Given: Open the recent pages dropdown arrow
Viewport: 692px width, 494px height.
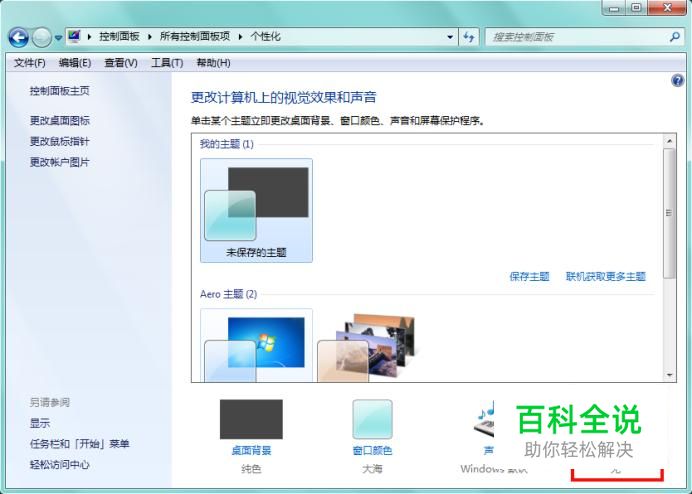Looking at the screenshot, I should 58,38.
